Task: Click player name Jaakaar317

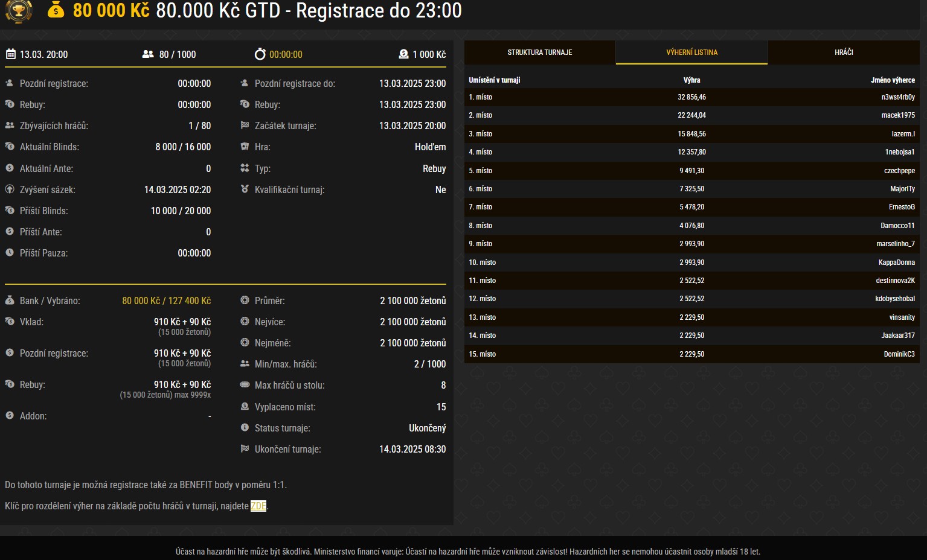Action: pos(898,336)
